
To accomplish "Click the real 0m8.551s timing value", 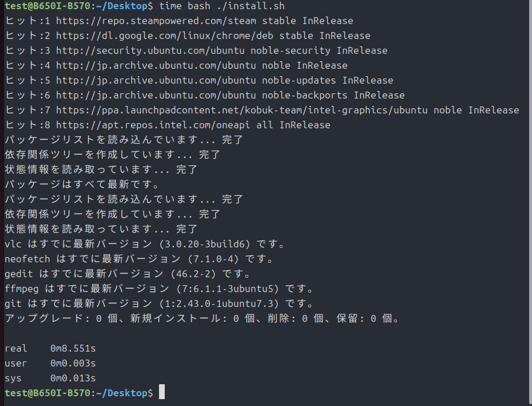I will coord(73,349).
